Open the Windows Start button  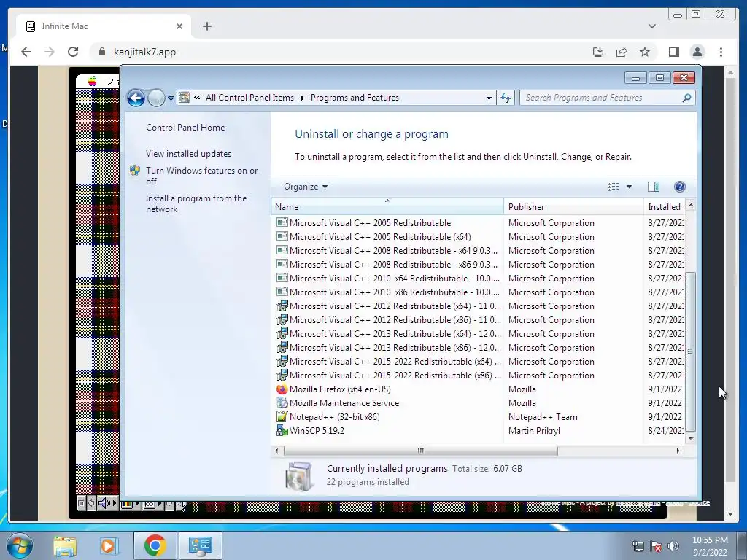(x=20, y=545)
